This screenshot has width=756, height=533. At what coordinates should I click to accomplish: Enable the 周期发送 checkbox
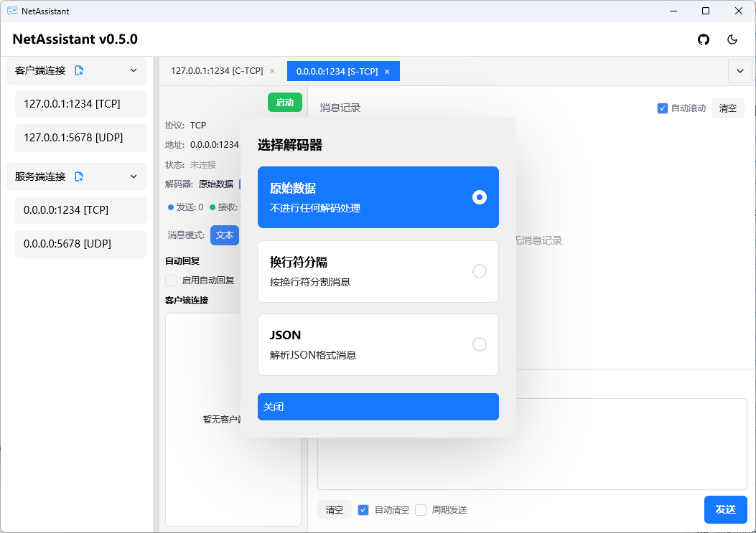[421, 510]
